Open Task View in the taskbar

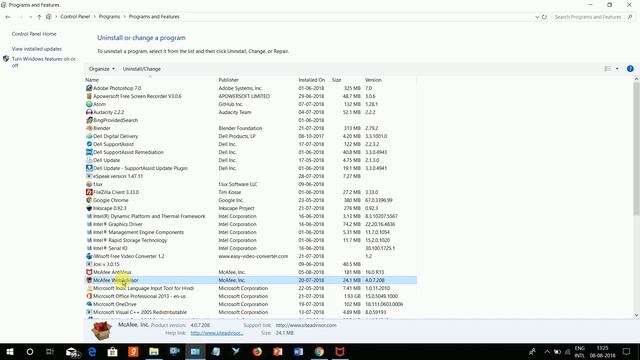coord(50,351)
